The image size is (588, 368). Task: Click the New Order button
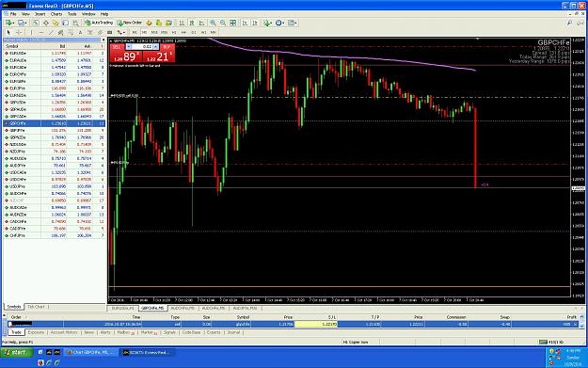pyautogui.click(x=130, y=23)
